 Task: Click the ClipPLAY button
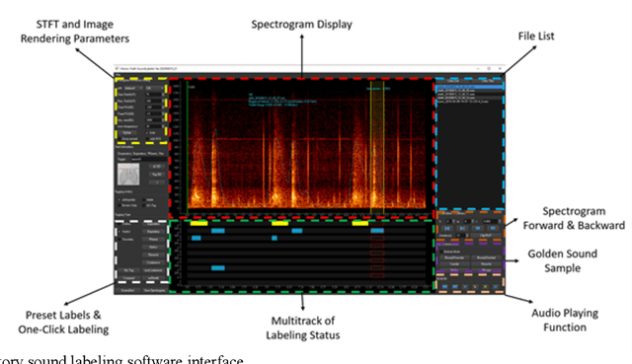pos(486,235)
